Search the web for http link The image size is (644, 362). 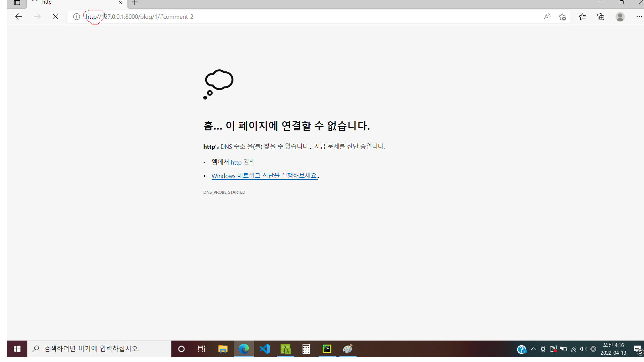[236, 163]
